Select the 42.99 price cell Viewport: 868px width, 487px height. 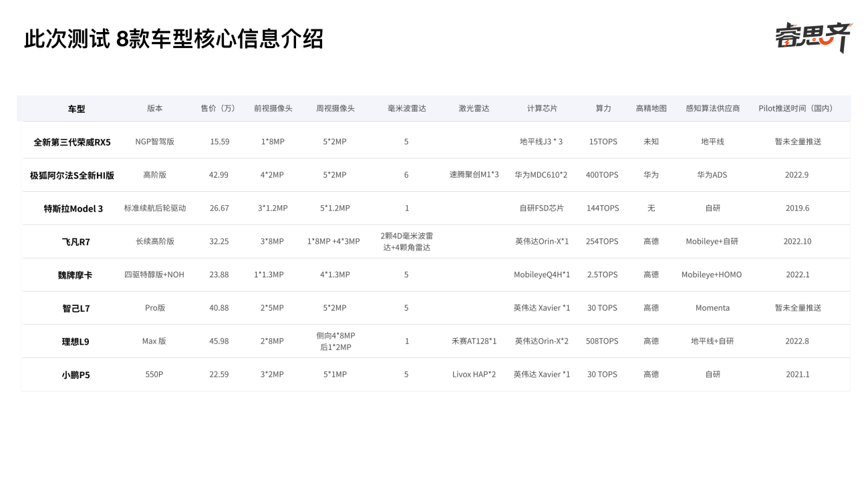pos(219,175)
